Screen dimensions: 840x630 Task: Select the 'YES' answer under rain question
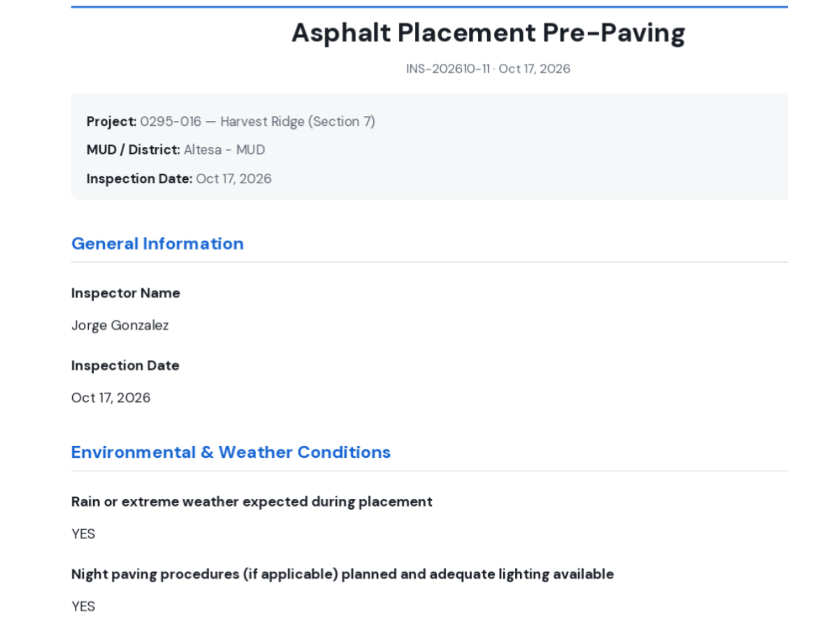(83, 534)
